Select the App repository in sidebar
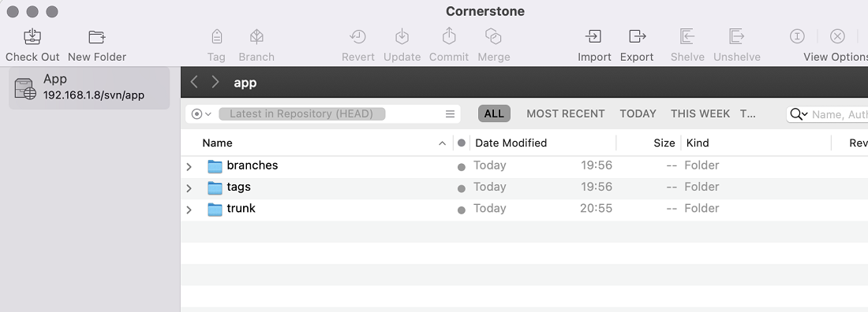 coord(89,87)
